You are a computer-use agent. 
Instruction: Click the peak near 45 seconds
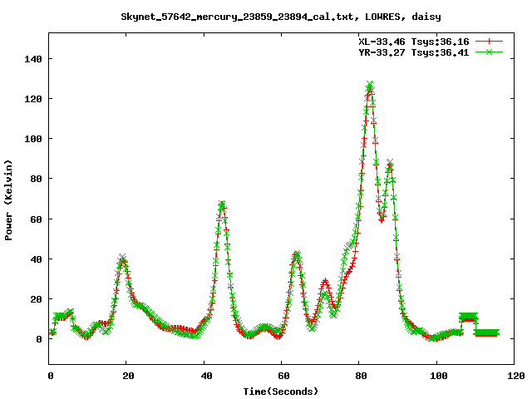click(222, 204)
